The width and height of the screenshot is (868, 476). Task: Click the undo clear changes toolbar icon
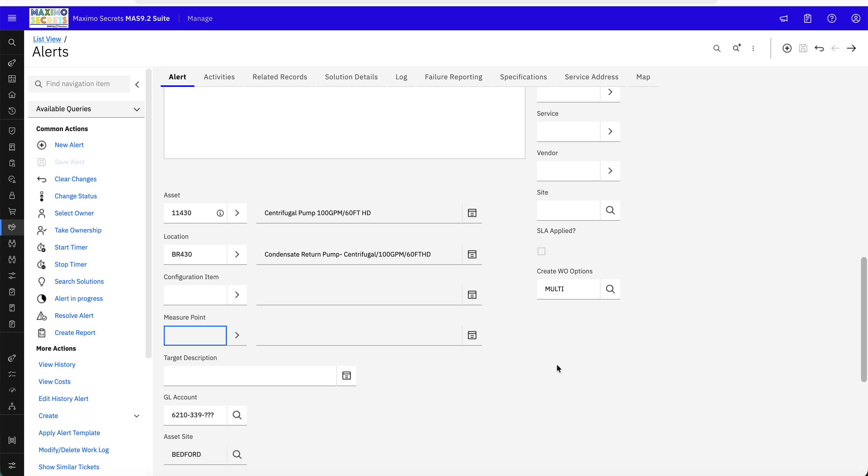819,48
